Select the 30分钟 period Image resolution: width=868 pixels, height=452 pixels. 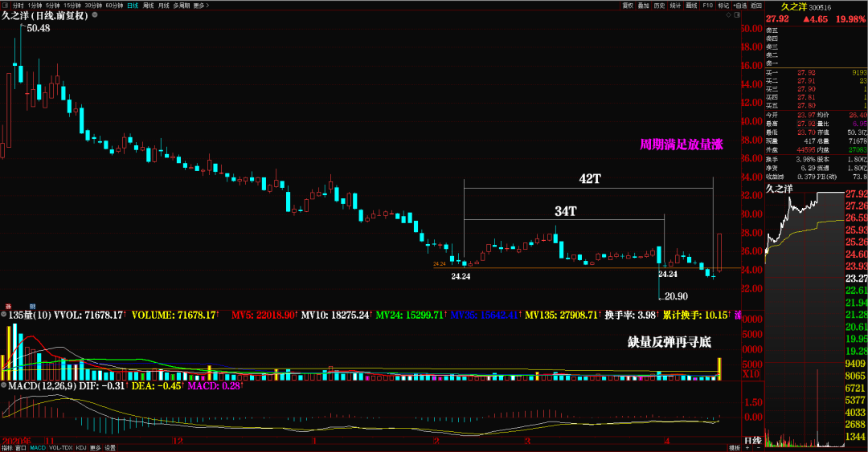click(93, 6)
